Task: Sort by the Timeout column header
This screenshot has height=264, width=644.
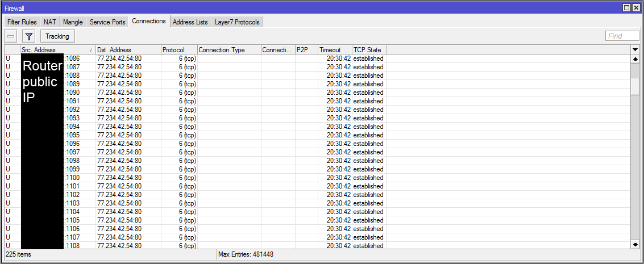Action: [334, 50]
